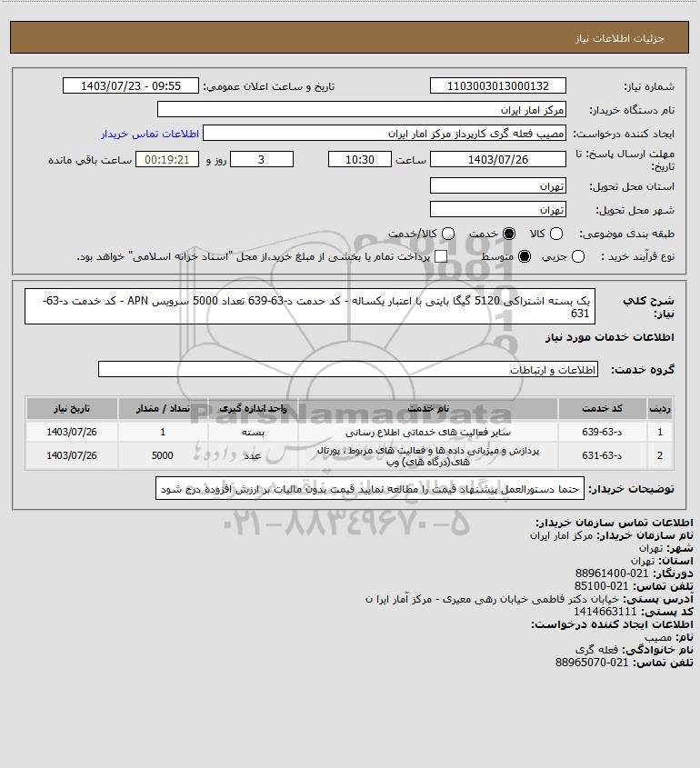Click the deadline time field 10:30

[x=360, y=159]
